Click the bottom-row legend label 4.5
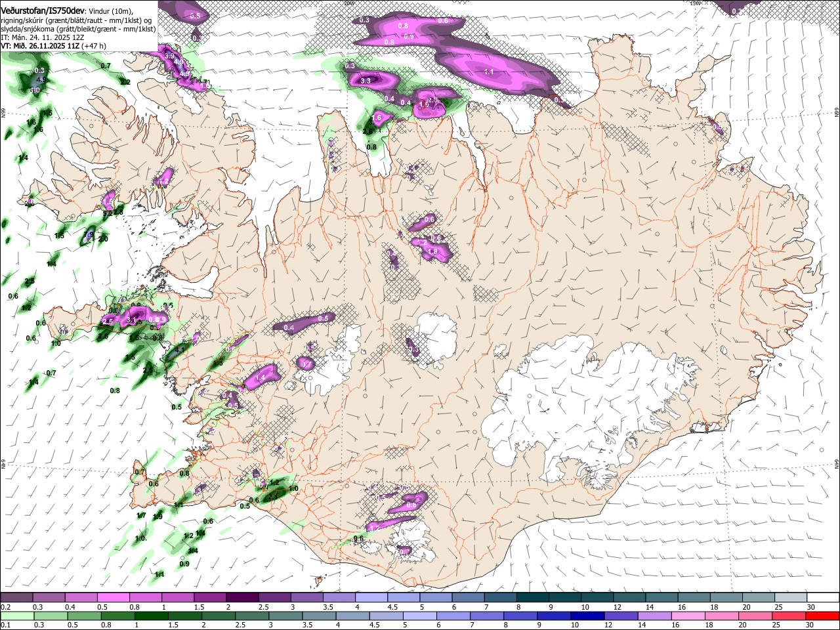This screenshot has width=840, height=630. 375,625
